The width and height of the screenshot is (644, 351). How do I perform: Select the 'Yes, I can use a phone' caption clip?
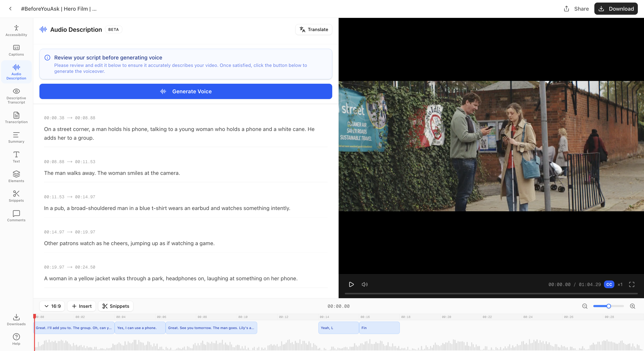(x=140, y=328)
